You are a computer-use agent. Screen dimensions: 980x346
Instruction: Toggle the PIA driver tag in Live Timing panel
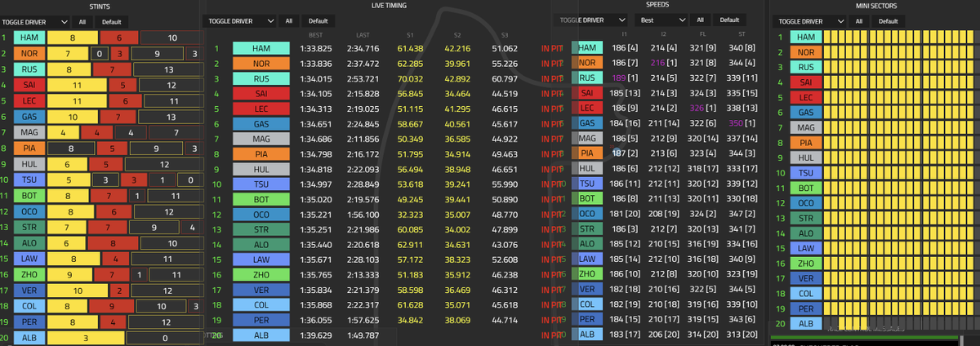coord(261,153)
